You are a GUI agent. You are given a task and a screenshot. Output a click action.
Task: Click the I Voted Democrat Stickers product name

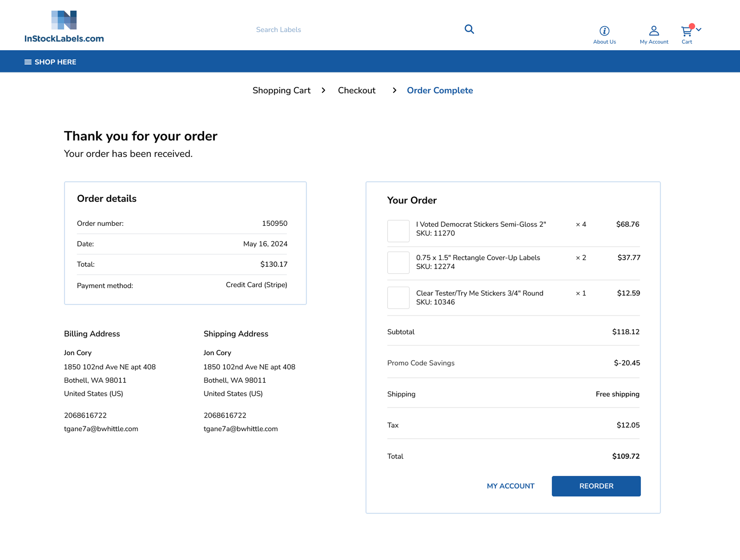pos(481,224)
